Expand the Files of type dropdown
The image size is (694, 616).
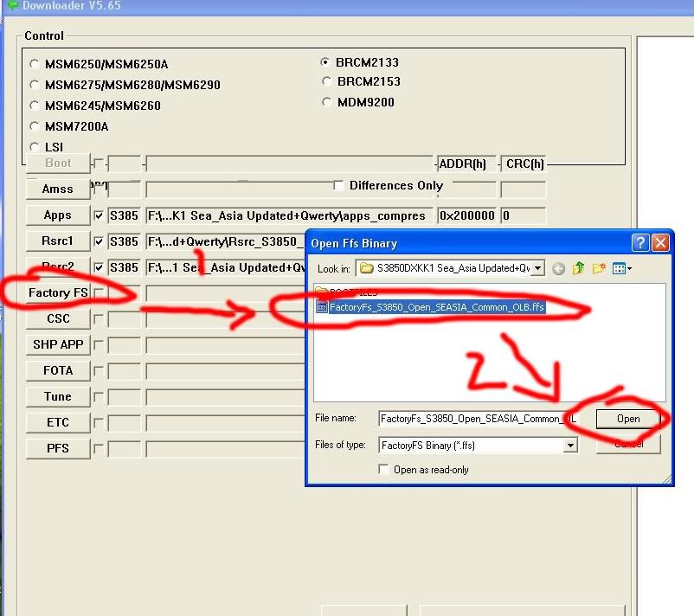click(570, 446)
